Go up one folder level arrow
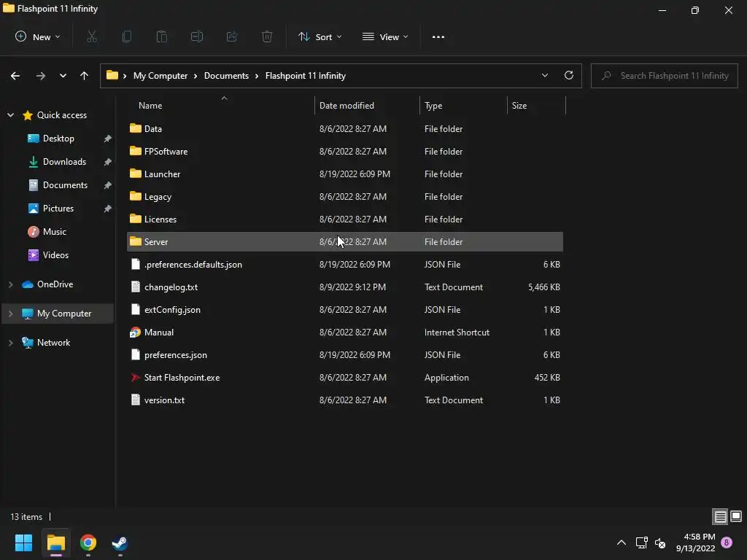This screenshot has width=747, height=560. (85, 76)
